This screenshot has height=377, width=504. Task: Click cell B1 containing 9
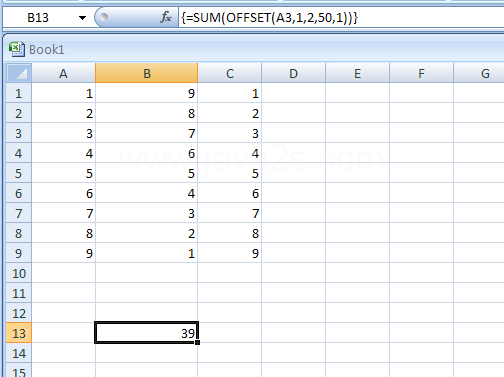(147, 93)
